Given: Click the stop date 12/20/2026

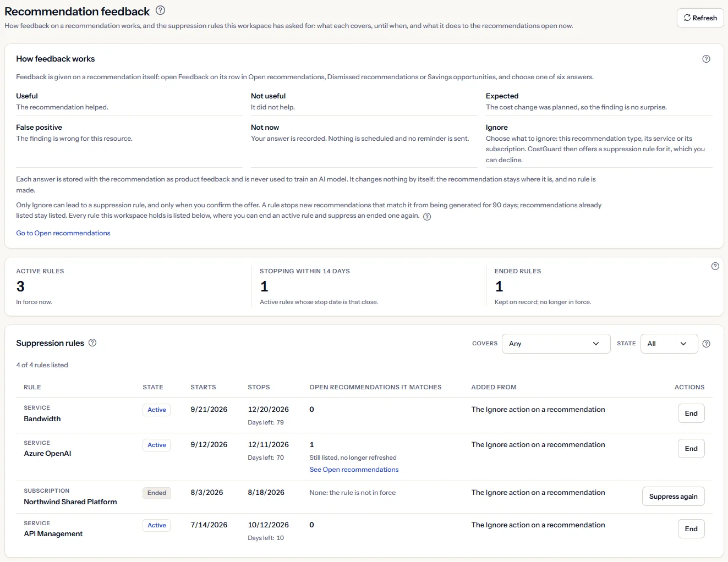Looking at the screenshot, I should [x=268, y=410].
